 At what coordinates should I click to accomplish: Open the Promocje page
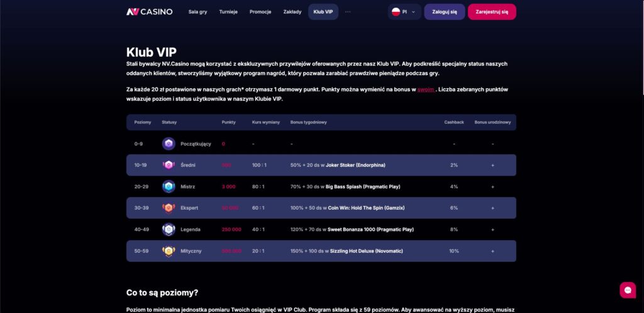(x=260, y=12)
